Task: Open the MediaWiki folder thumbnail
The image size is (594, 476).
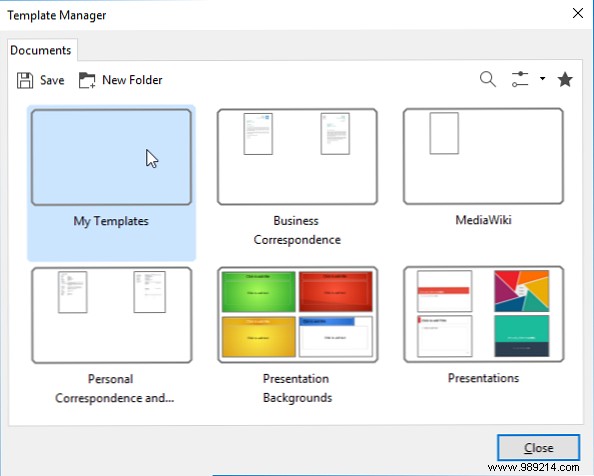Action: pos(483,156)
